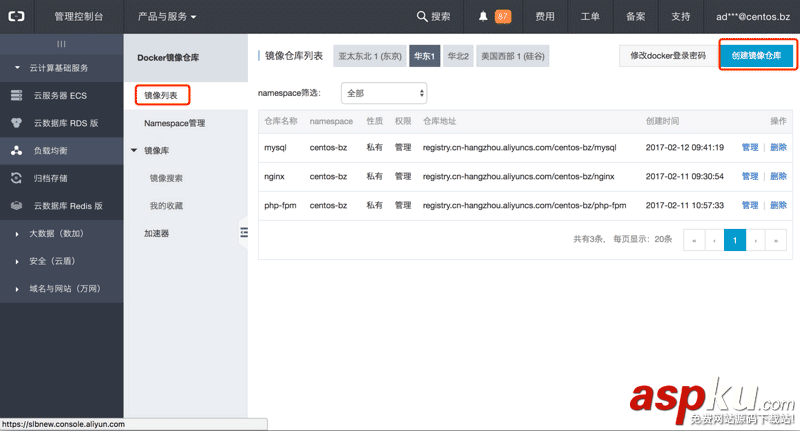This screenshot has height=431, width=800.
Task: Collapse the sidebar via three-bar handle
Action: pyautogui.click(x=61, y=44)
